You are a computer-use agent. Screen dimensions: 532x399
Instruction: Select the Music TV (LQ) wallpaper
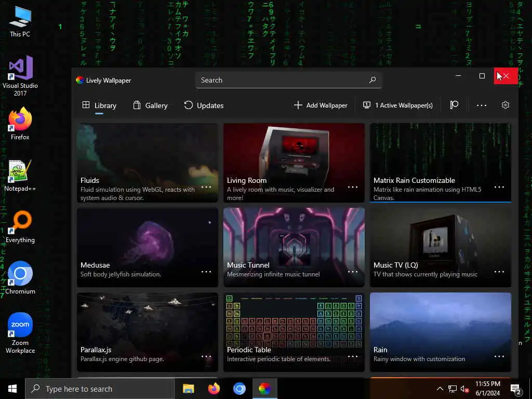coord(441,247)
